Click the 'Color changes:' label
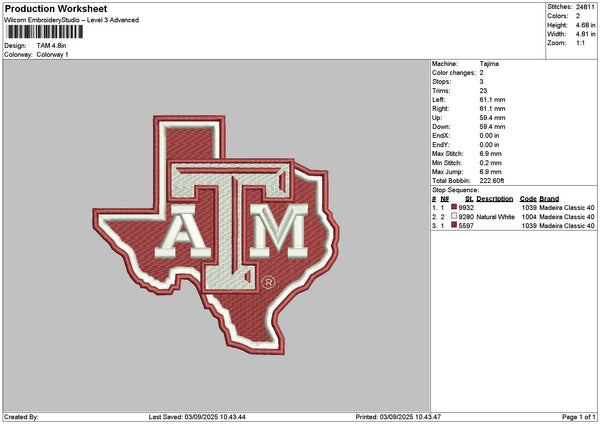Image resolution: width=600 pixels, height=424 pixels. (x=454, y=73)
